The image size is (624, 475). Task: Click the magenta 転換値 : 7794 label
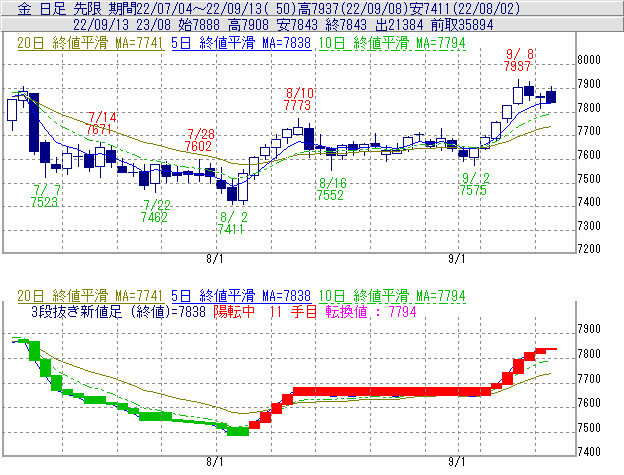pos(371,311)
